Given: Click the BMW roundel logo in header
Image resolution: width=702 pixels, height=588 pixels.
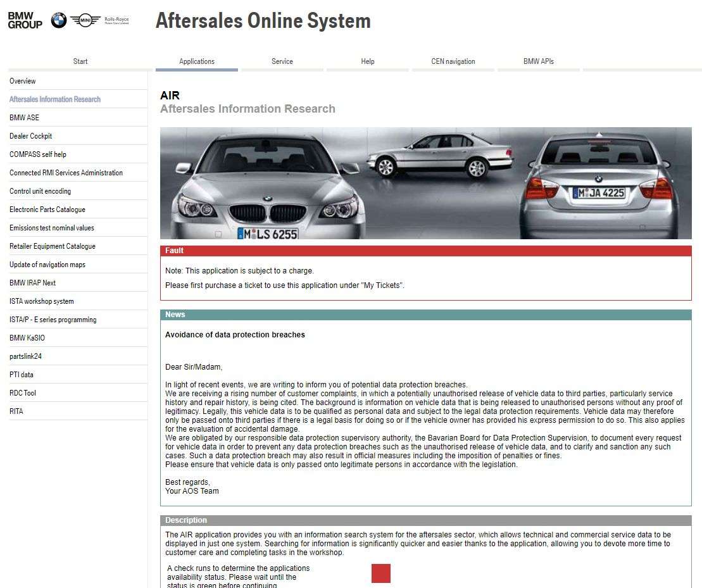Looking at the screenshot, I should click(59, 20).
